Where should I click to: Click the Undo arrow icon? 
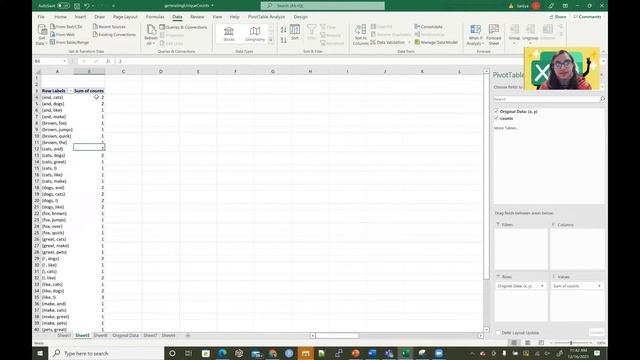87,6
